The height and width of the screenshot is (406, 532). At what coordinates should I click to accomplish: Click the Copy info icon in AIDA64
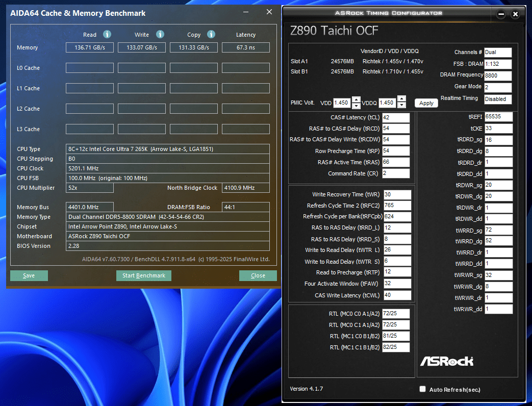(x=211, y=34)
